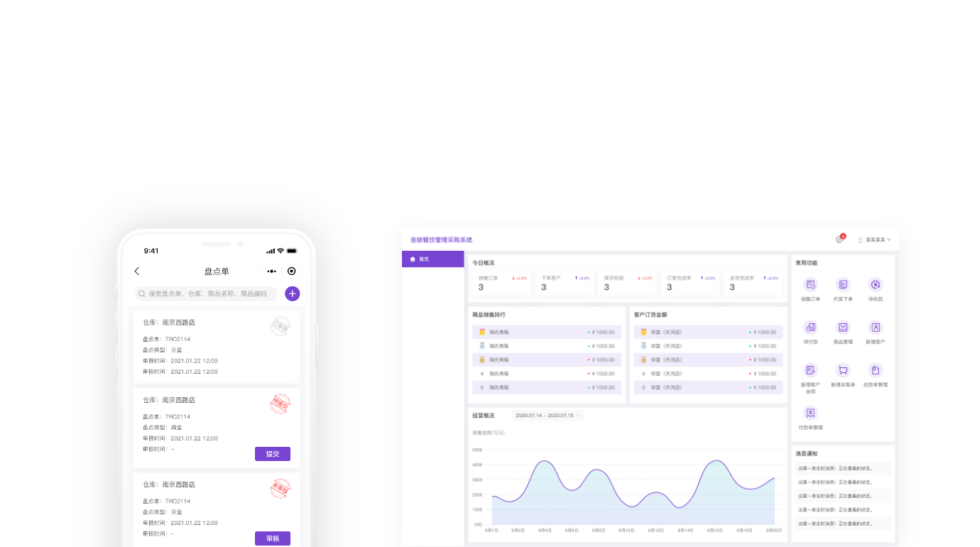Click the 付款单管理 icon

[810, 413]
